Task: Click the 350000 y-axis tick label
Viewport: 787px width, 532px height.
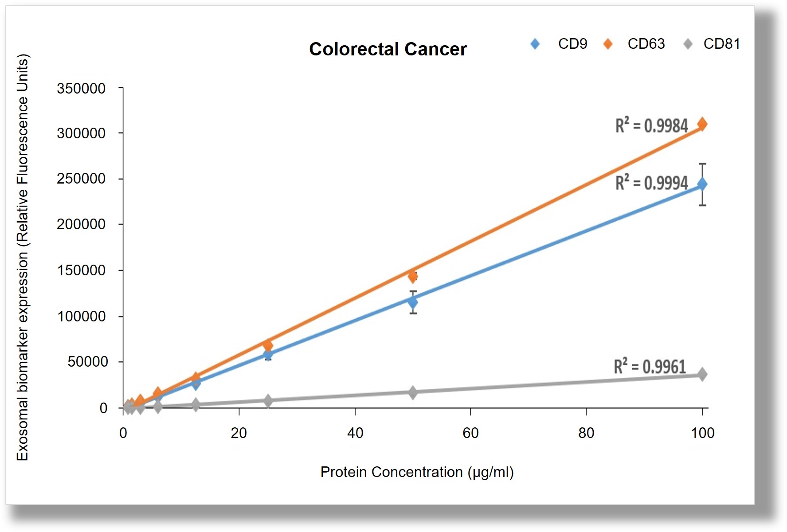Action: tap(81, 89)
